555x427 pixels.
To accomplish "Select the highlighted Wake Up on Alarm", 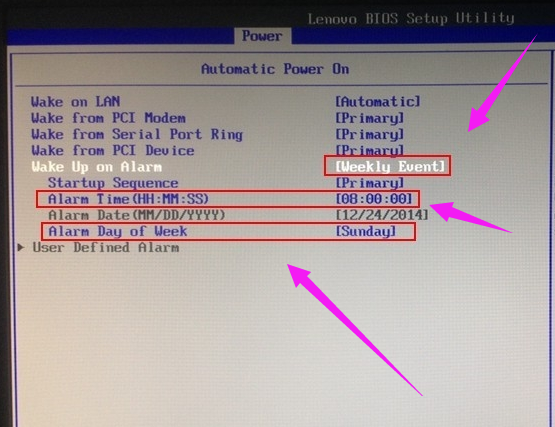I will click(97, 167).
